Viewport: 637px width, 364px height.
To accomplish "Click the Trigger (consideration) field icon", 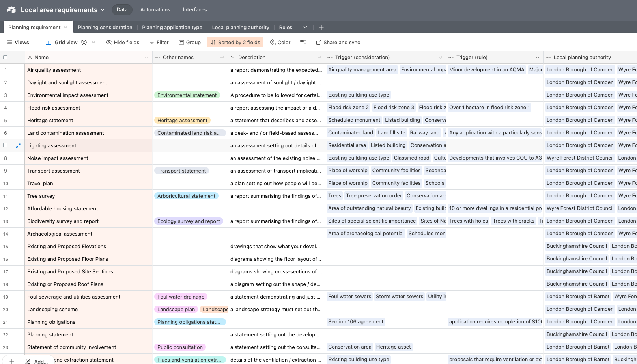I will [x=330, y=58].
